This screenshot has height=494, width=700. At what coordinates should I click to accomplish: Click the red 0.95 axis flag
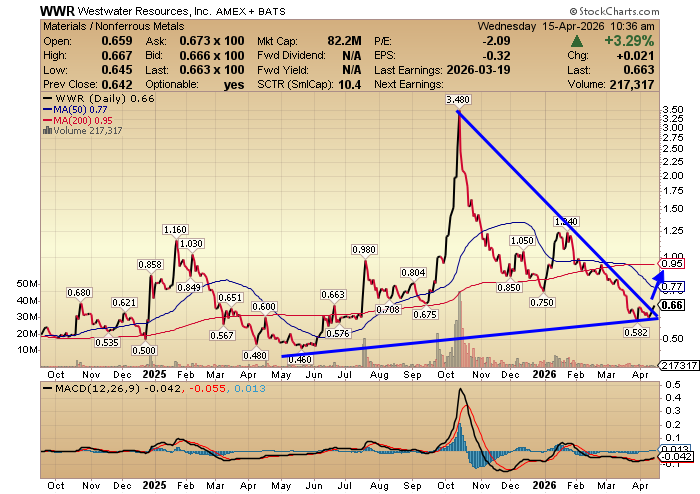(x=671, y=264)
